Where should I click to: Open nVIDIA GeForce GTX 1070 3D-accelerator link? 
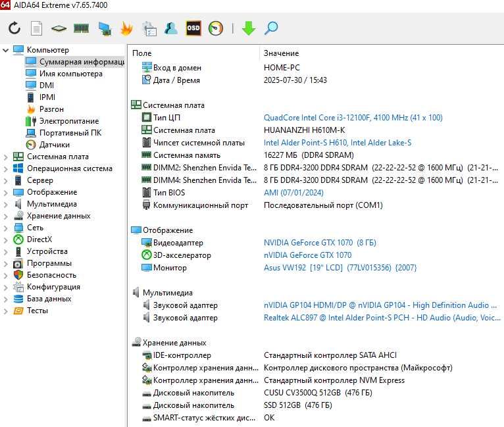coord(308,255)
